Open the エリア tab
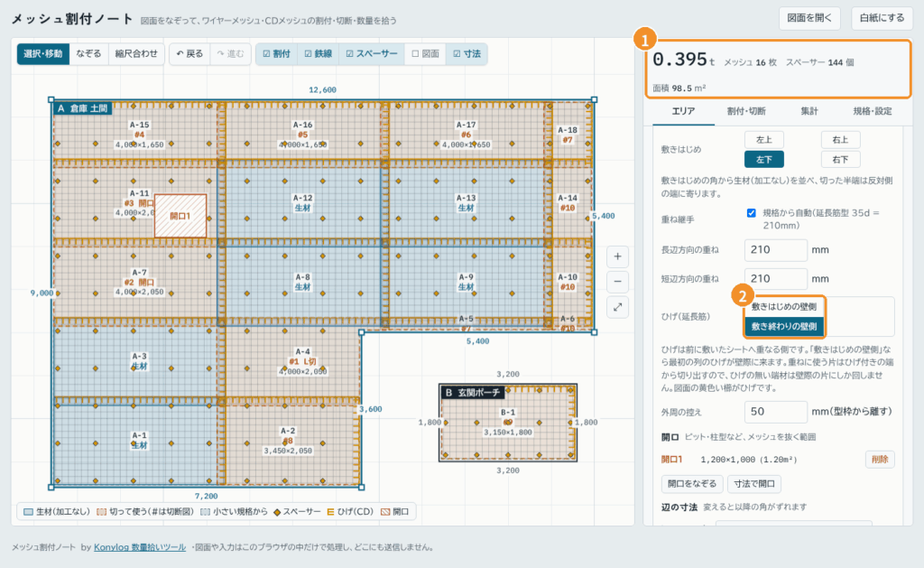Image resolution: width=924 pixels, height=568 pixels. [x=684, y=111]
